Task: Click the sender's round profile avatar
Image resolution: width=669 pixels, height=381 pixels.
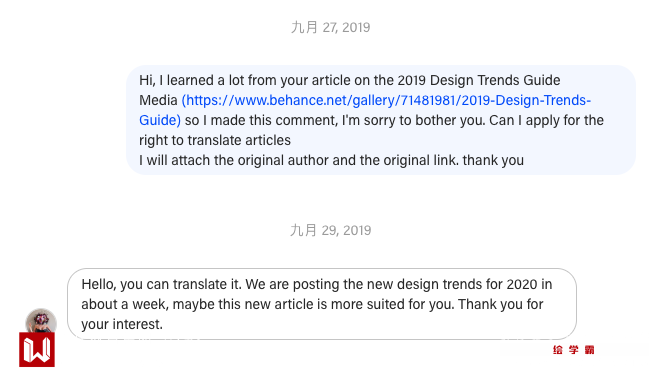Action: coord(41,321)
